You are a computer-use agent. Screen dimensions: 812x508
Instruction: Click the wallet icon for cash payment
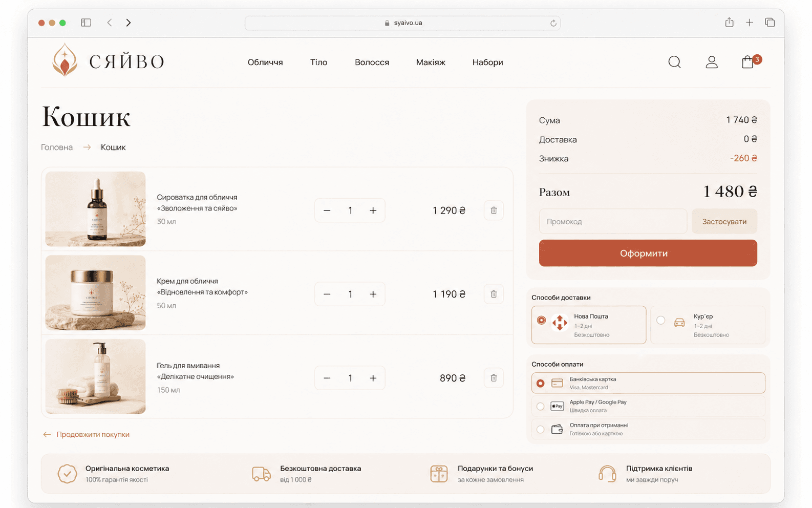[x=557, y=429]
